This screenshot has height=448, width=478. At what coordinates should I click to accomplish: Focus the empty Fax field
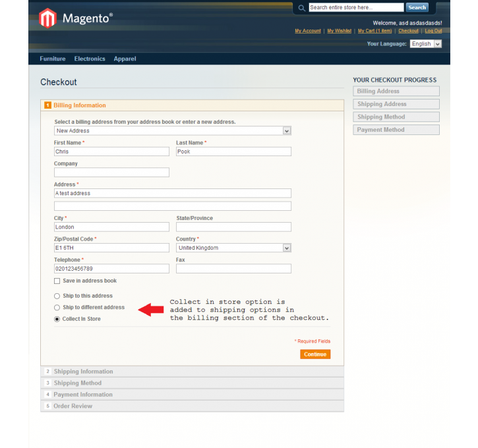pyautogui.click(x=233, y=269)
